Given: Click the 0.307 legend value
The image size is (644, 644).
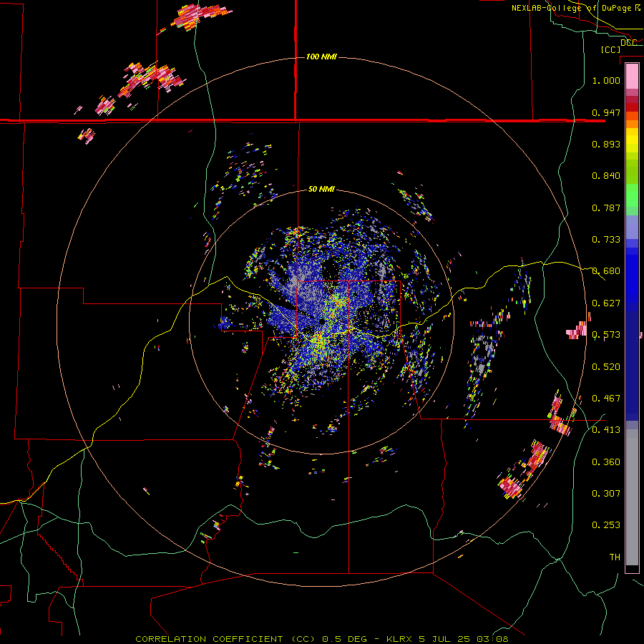Looking at the screenshot, I should [x=606, y=493].
